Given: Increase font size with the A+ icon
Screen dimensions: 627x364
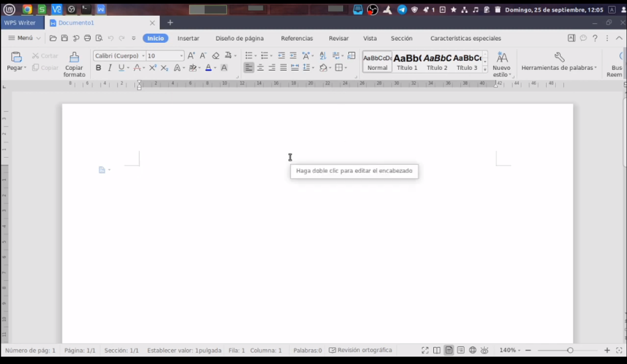Looking at the screenshot, I should click(x=191, y=56).
